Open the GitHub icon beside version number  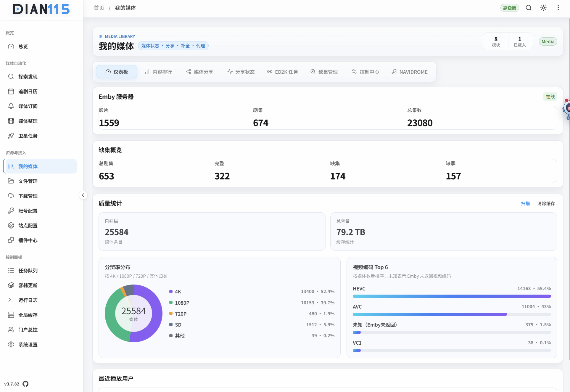tap(26, 384)
